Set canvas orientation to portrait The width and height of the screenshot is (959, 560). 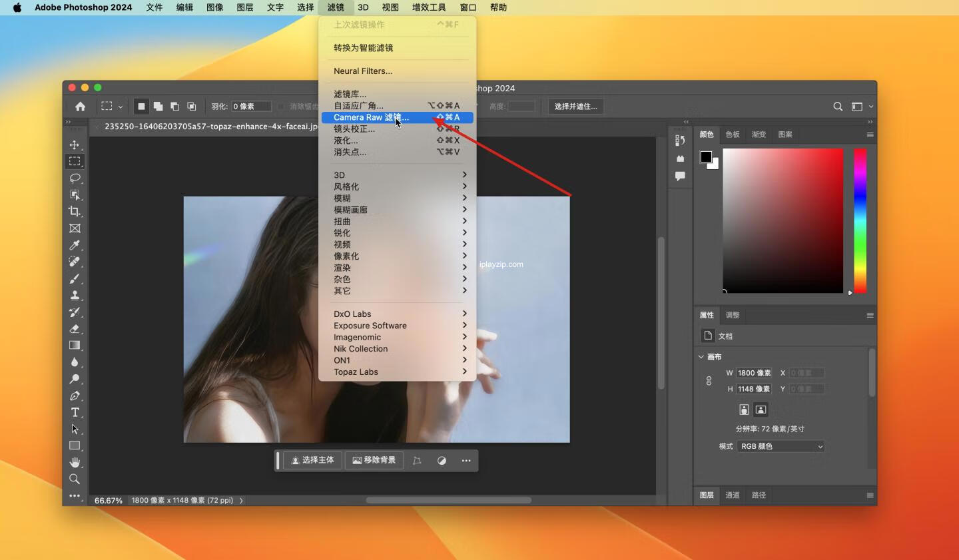click(744, 410)
